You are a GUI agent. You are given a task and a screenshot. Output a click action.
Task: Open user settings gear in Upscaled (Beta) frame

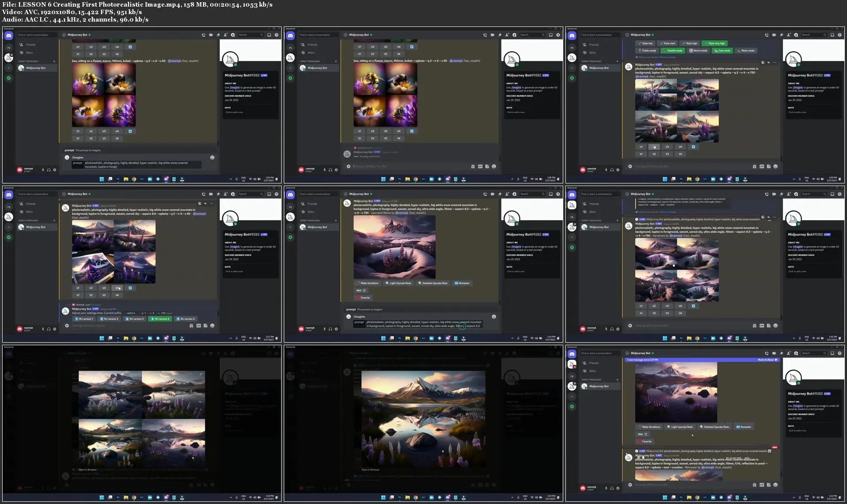pyautogui.click(x=336, y=329)
